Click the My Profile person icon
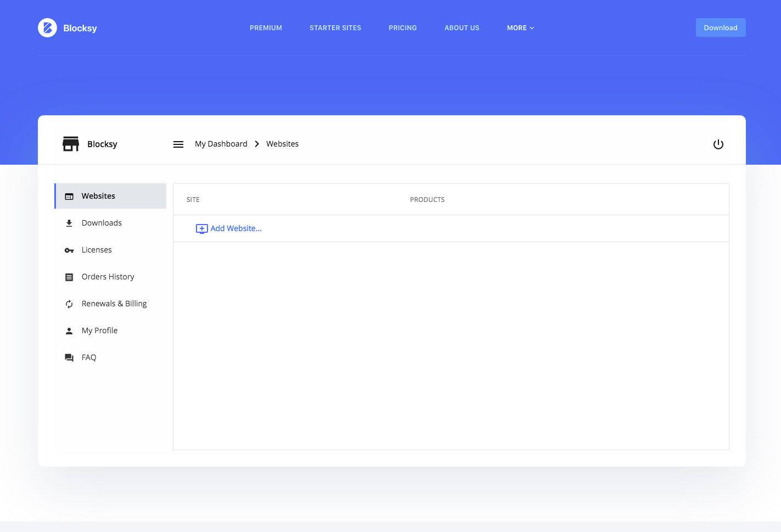 click(x=69, y=331)
